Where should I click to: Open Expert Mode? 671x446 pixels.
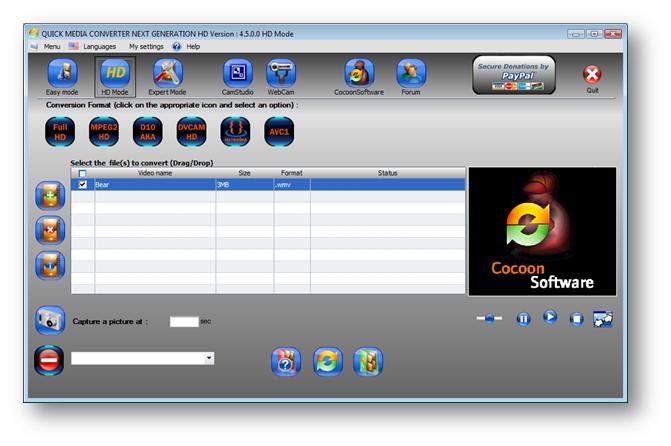click(168, 73)
